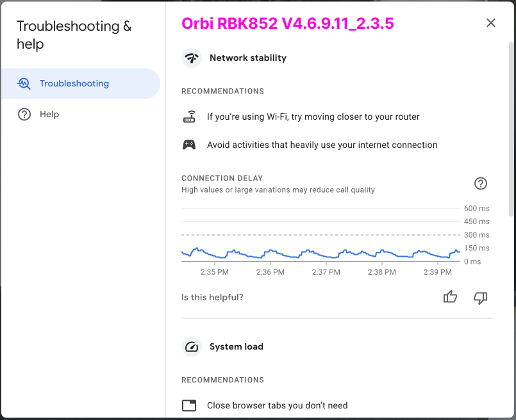Give thumbs up for Is this helpful
Image resolution: width=516 pixels, height=420 pixels.
pos(450,297)
